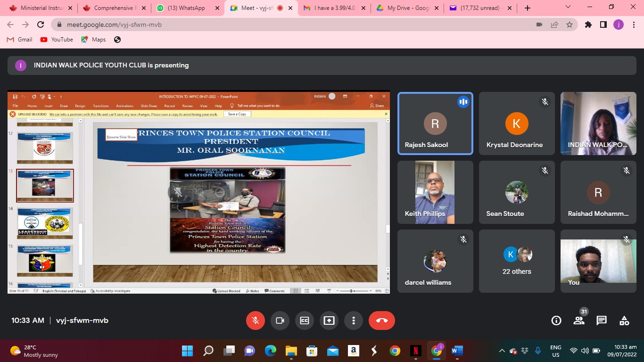Viewport: 644px width, 362px height.
Task: Click the 22 others participant tile
Action: [517, 262]
